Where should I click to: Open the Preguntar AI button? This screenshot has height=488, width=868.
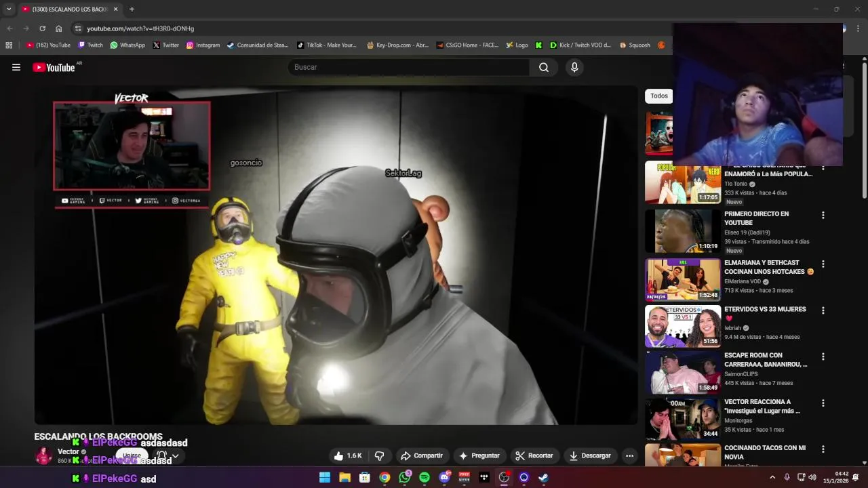(479, 455)
